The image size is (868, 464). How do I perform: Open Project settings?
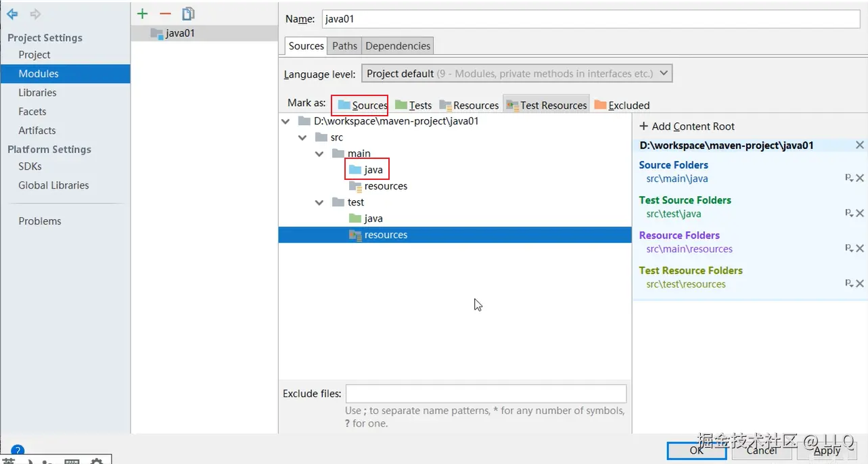35,55
